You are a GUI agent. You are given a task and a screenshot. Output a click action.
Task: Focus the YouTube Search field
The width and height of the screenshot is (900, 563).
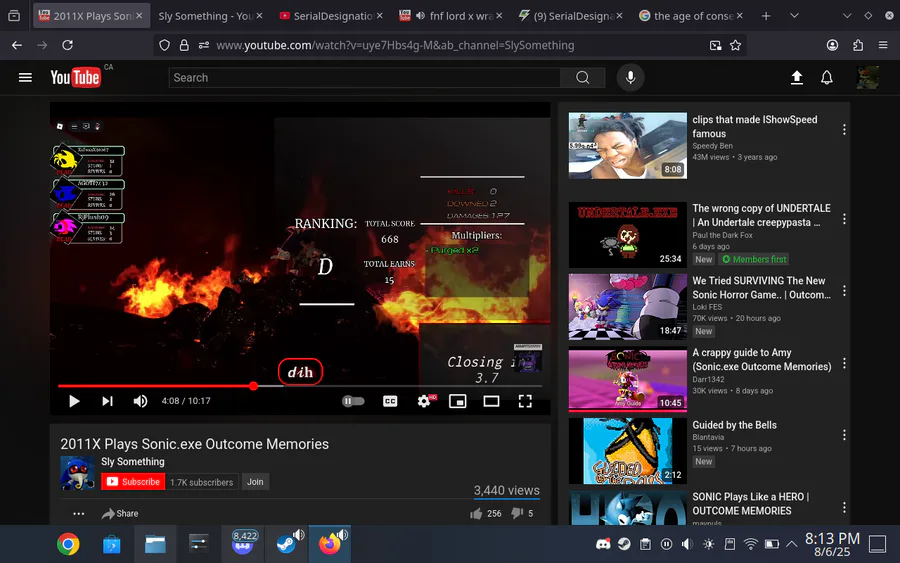pos(364,77)
